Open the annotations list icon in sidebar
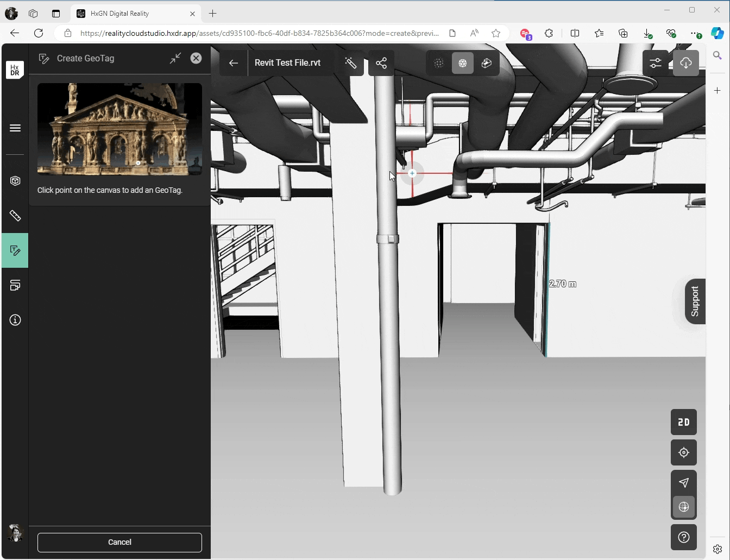The width and height of the screenshot is (730, 560). (15, 285)
